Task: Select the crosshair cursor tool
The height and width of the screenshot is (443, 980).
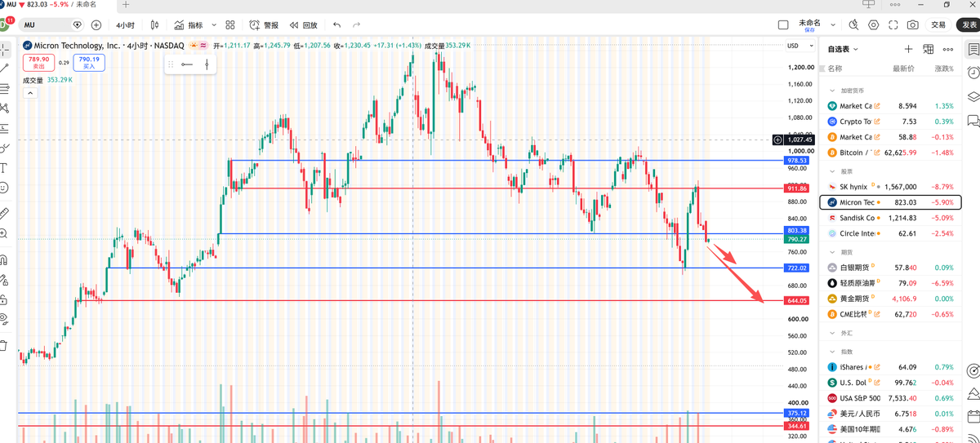Action: coord(5,50)
